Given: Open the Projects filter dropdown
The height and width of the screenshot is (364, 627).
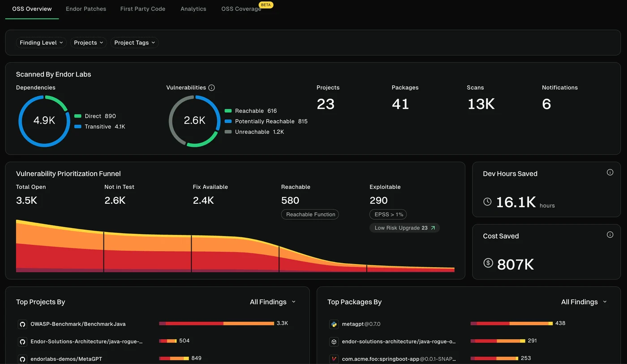Looking at the screenshot, I should click(x=89, y=43).
